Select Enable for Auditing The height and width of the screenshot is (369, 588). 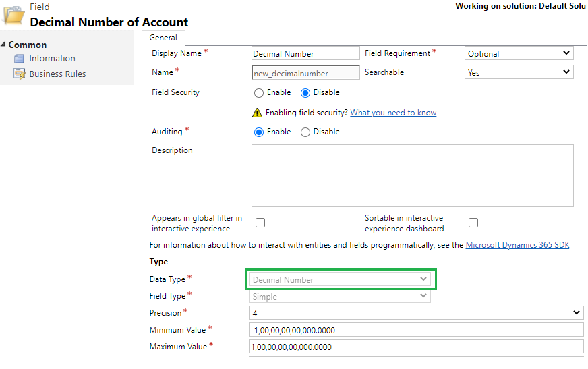tap(259, 132)
